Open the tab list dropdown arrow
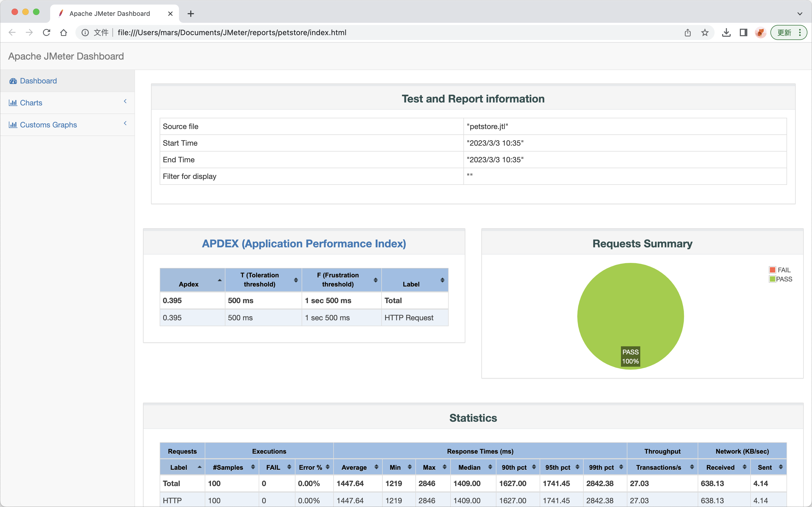Screen dimensions: 812x507 800,14
